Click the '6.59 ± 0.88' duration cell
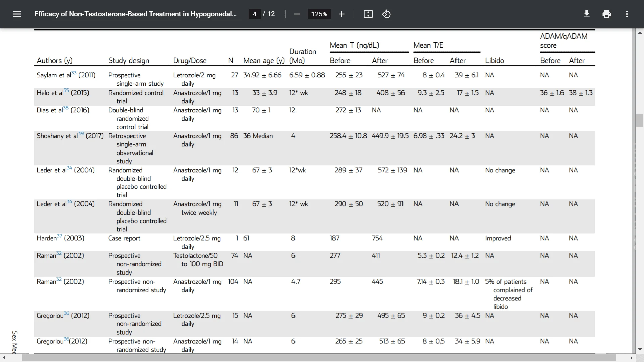The height and width of the screenshot is (362, 644). pyautogui.click(x=307, y=75)
